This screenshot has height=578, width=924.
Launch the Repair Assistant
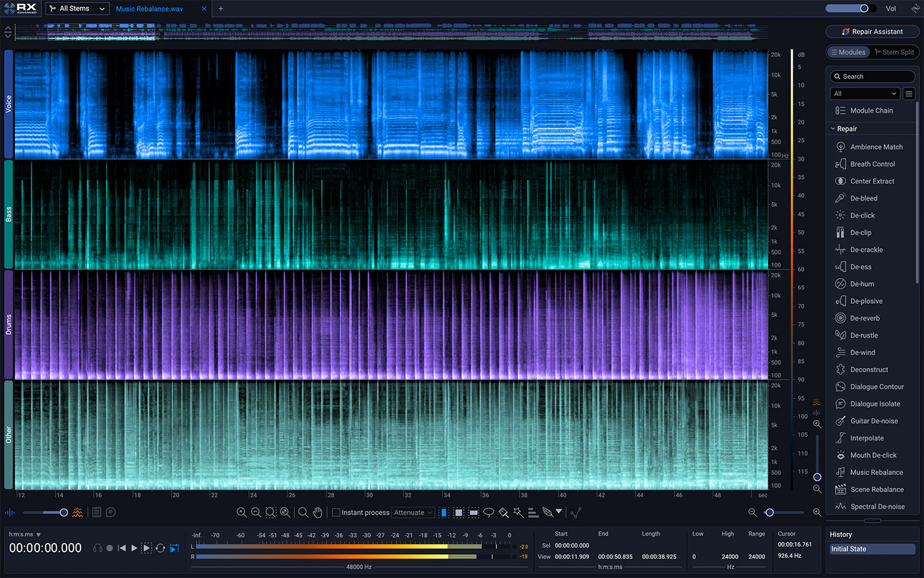872,32
